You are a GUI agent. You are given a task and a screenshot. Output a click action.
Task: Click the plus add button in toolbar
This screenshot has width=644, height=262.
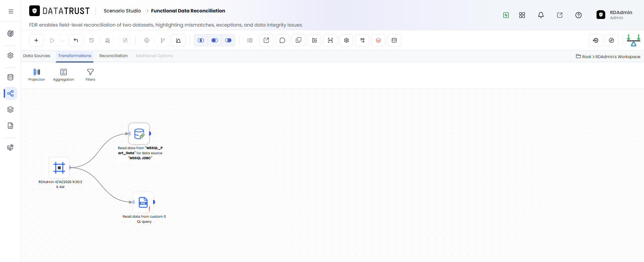[x=36, y=40]
